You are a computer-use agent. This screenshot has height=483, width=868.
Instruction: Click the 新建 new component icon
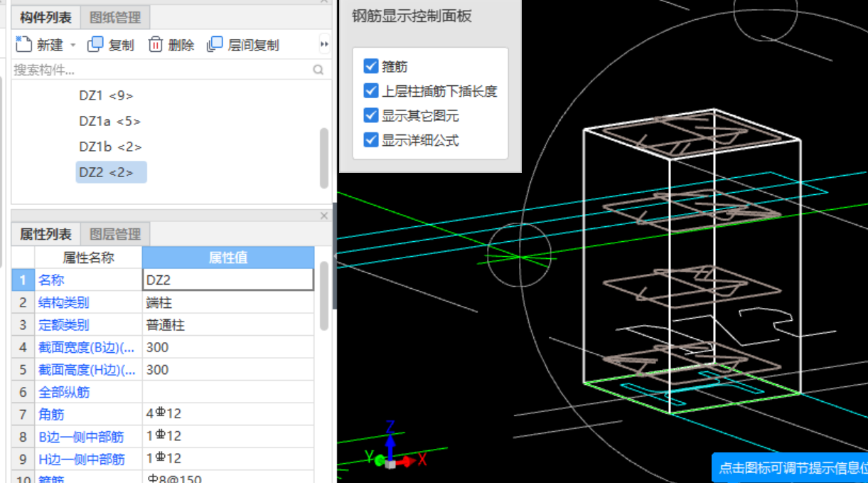click(x=23, y=44)
